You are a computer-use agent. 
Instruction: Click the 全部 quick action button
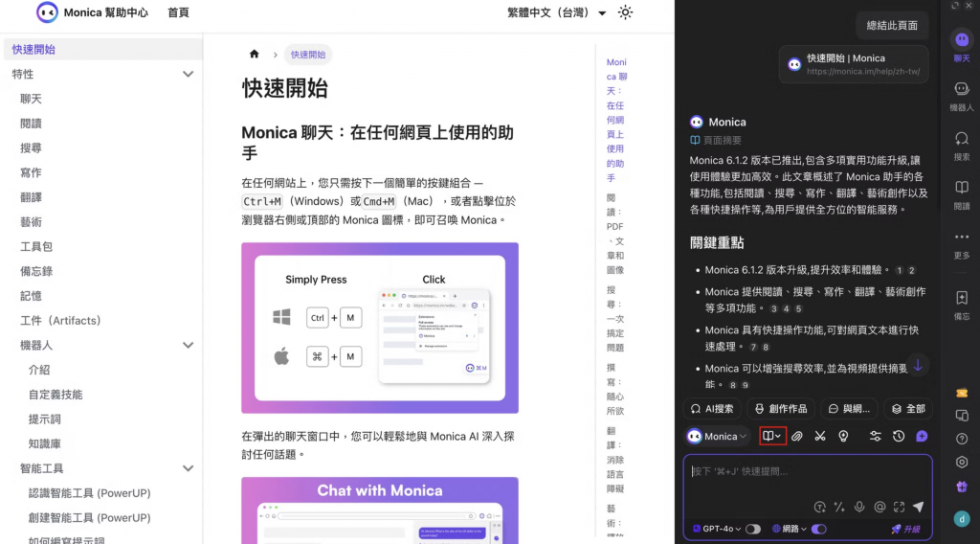click(908, 409)
